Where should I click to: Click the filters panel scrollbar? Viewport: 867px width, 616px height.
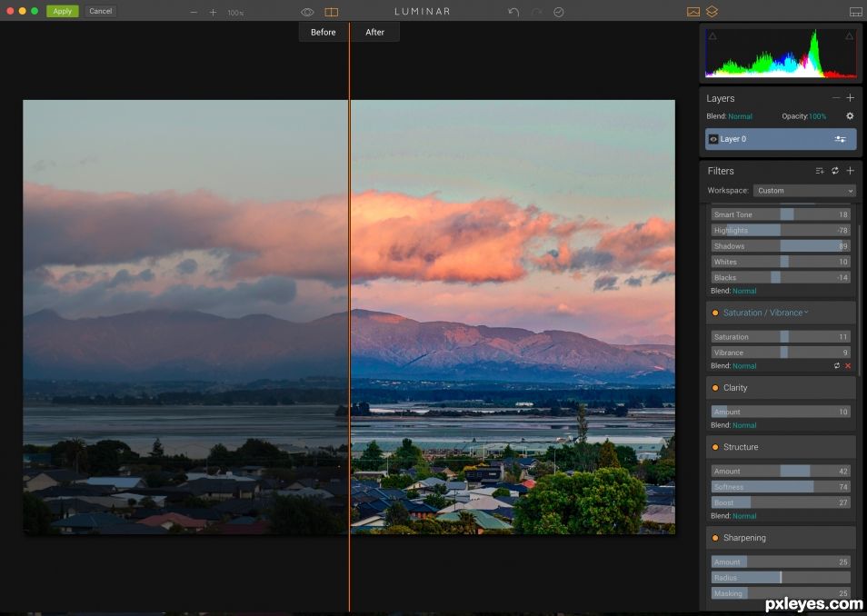[x=859, y=302]
